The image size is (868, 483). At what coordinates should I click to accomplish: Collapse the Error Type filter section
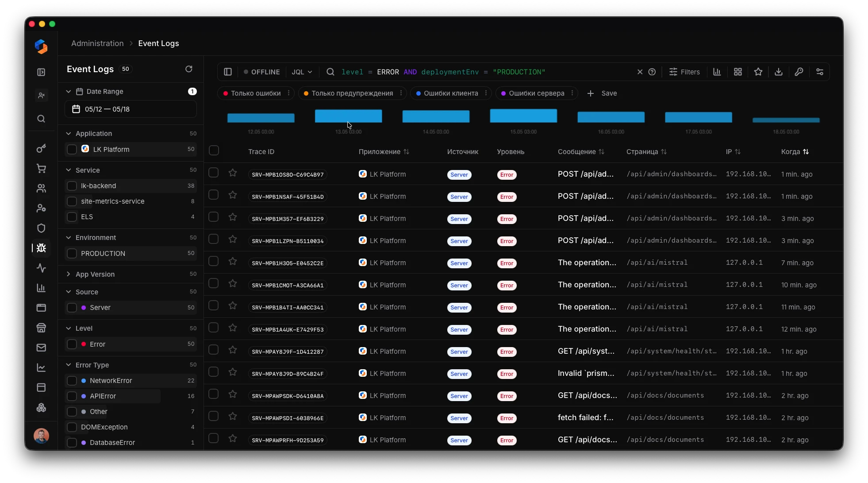69,365
